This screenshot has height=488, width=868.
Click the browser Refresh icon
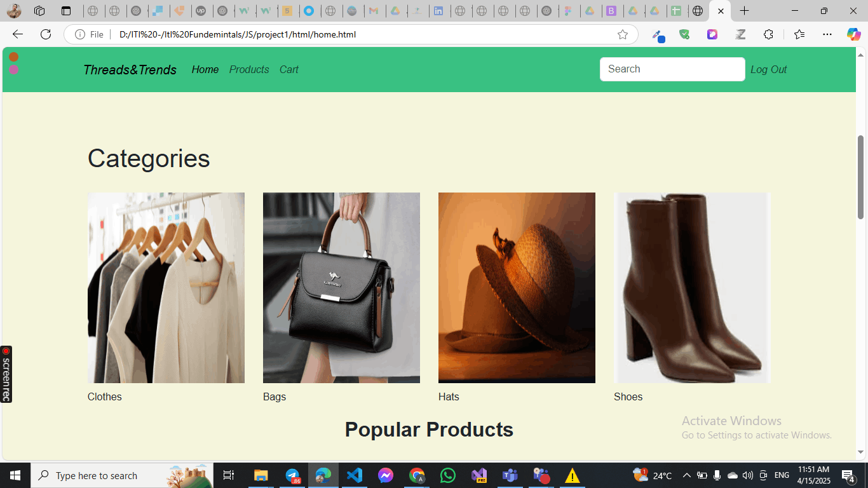tap(46, 34)
